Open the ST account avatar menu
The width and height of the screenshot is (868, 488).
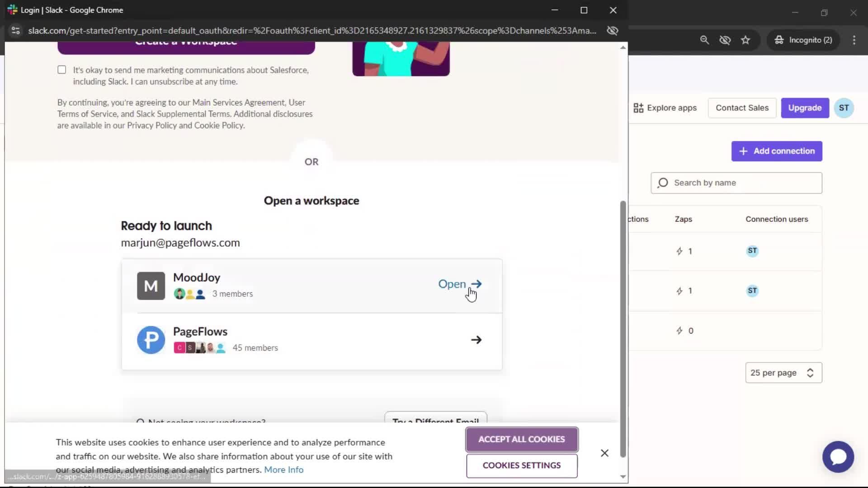point(844,108)
